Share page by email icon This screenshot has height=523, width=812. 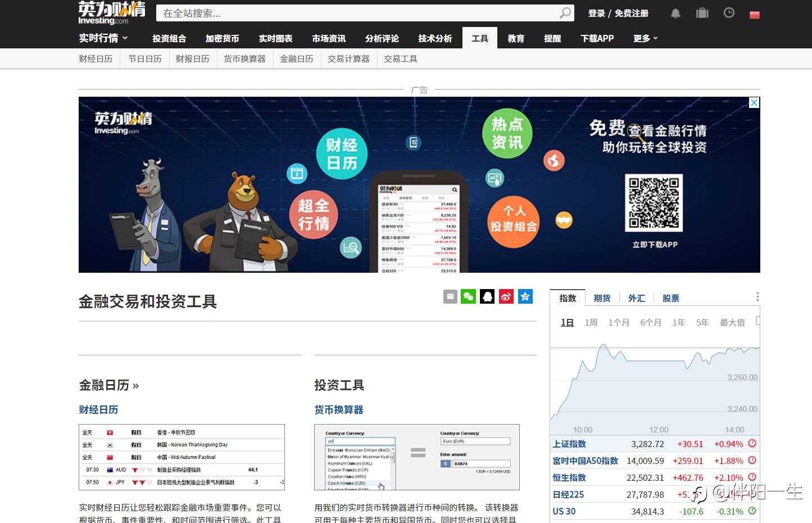pyautogui.click(x=450, y=296)
